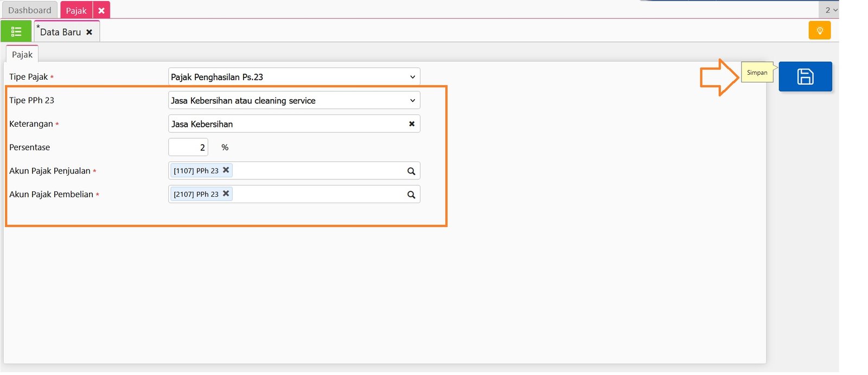868x375 pixels.
Task: Click the Persentase input field
Action: click(x=188, y=147)
